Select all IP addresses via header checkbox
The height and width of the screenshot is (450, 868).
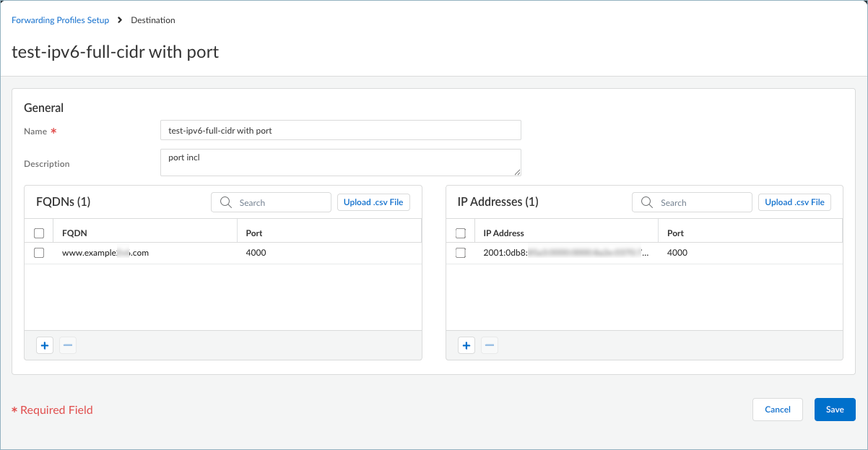pos(461,233)
